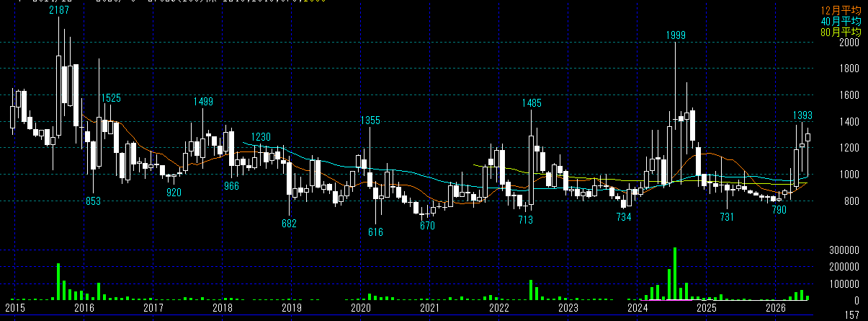Select the 2021 year label
This screenshot has width=868, height=321.
tap(430, 308)
